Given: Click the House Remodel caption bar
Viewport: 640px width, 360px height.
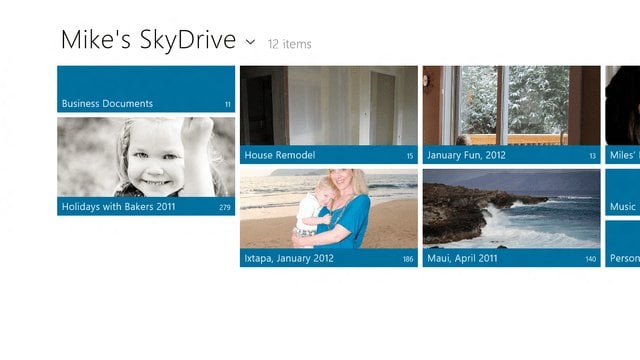Looking at the screenshot, I should (329, 155).
